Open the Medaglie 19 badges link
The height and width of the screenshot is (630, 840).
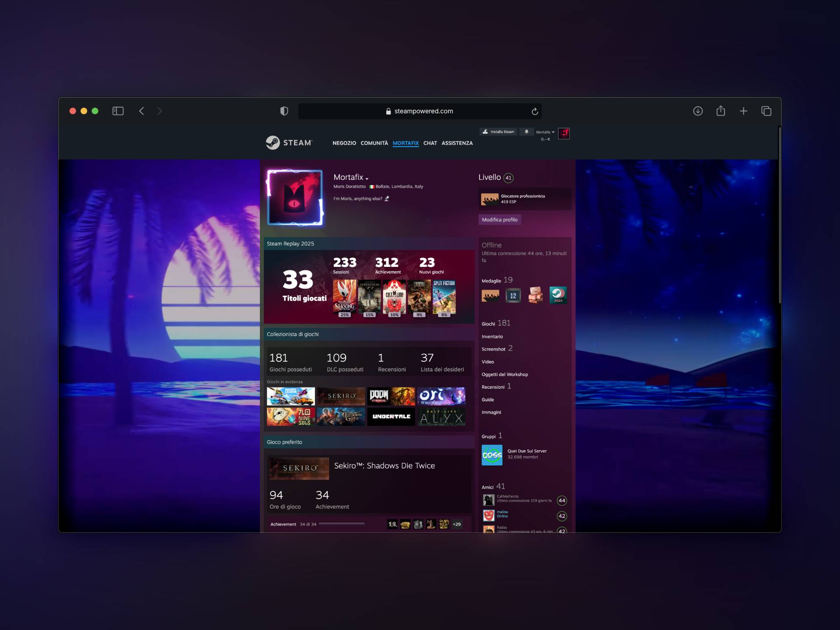[x=497, y=280]
